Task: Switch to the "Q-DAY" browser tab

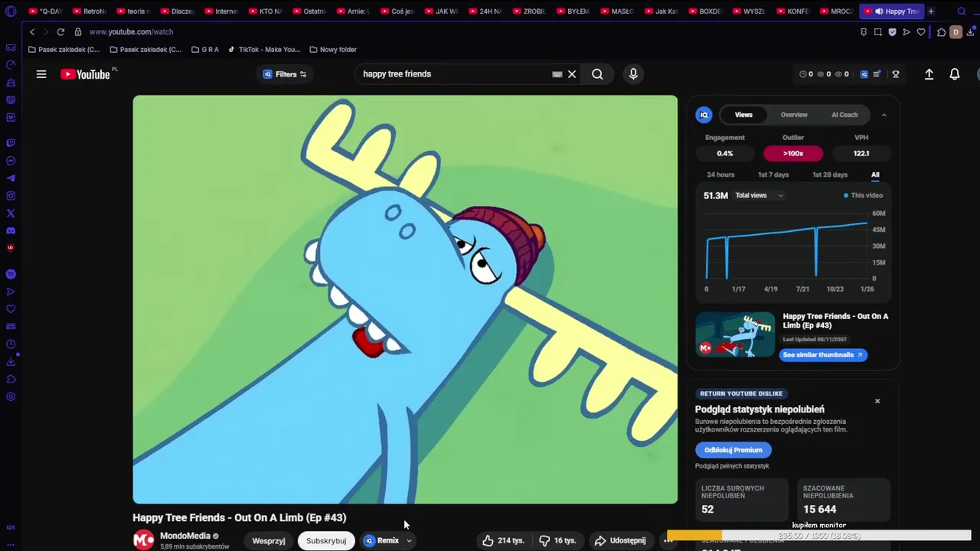Action: (46, 11)
